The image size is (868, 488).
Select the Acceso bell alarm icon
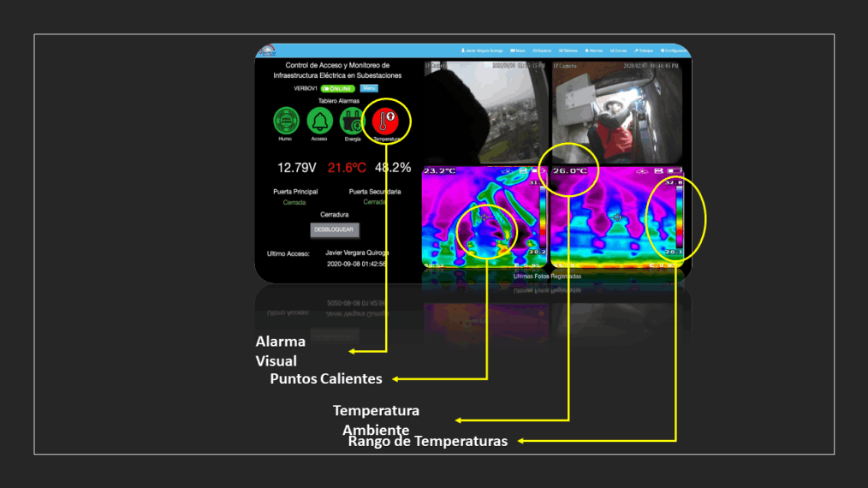click(319, 119)
